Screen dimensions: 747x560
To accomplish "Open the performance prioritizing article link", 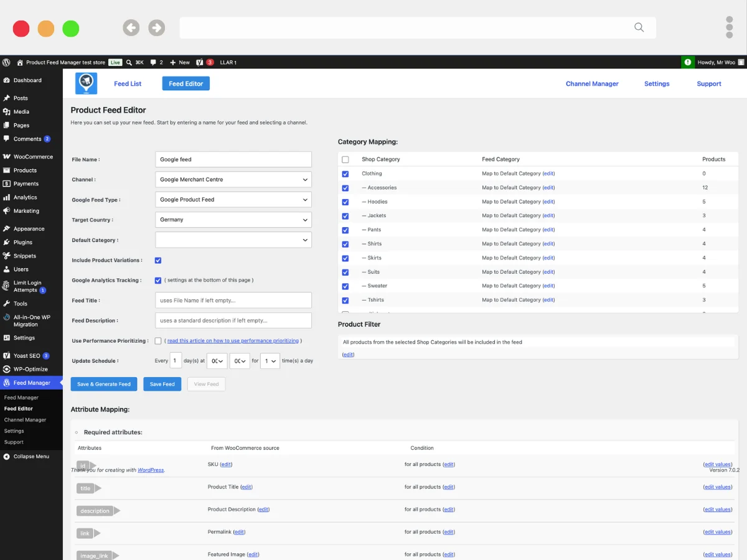I will click(x=232, y=341).
